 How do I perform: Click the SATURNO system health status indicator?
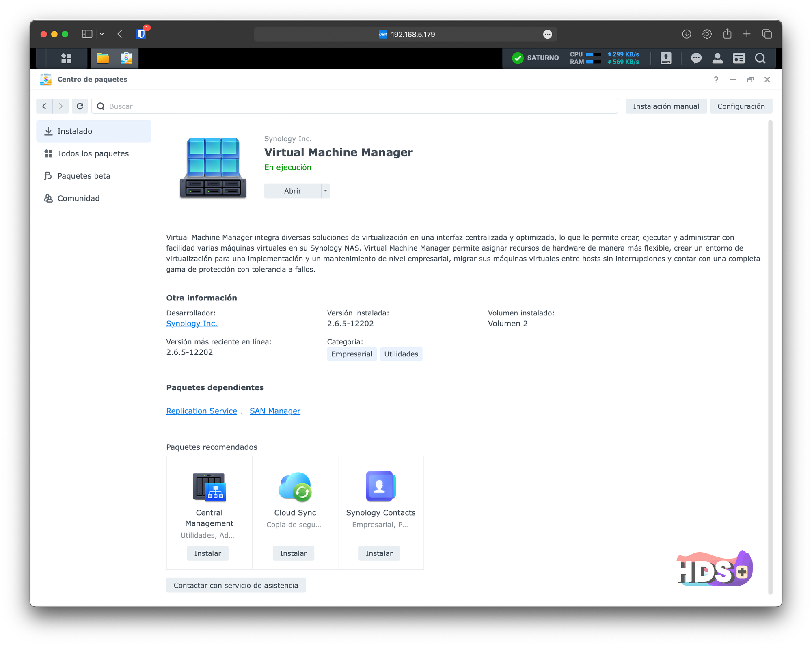point(535,58)
